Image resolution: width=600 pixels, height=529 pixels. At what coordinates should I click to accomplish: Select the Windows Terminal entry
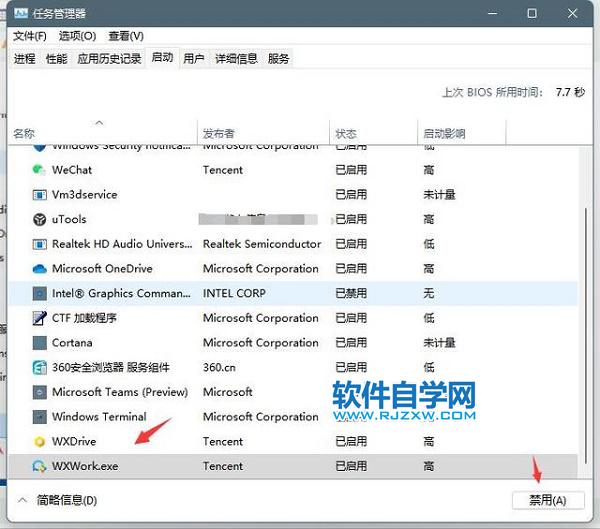click(x=99, y=417)
